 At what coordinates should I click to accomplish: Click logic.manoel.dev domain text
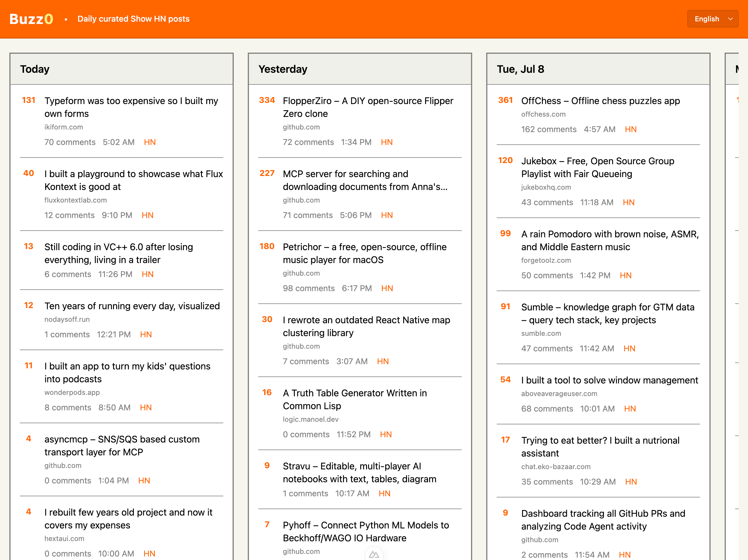310,420
